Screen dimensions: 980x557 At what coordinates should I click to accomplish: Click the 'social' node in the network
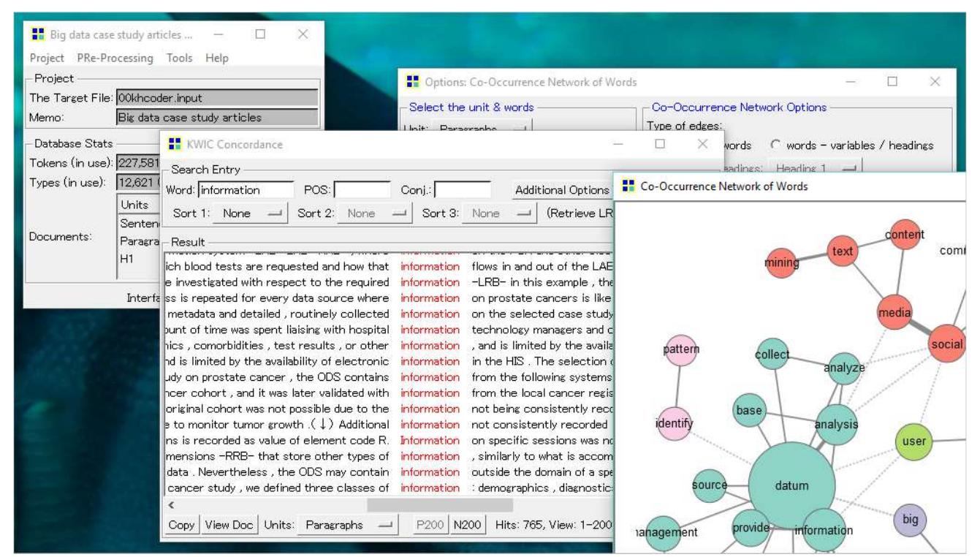946,344
